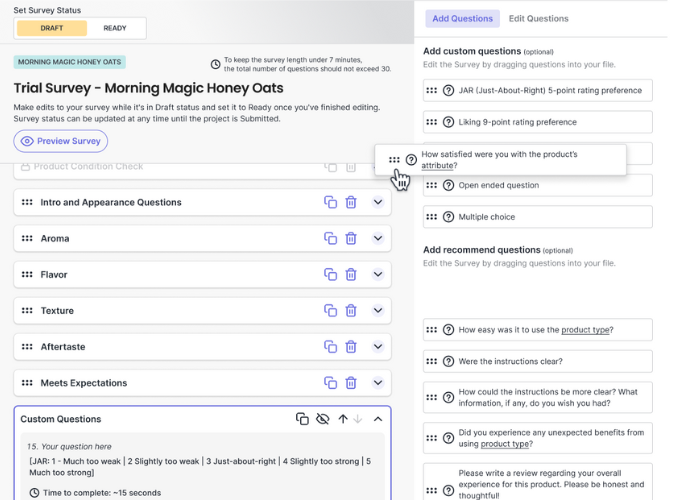This screenshot has width=690, height=500.
Task: Click help icon for JAR rating preference
Action: point(448,91)
